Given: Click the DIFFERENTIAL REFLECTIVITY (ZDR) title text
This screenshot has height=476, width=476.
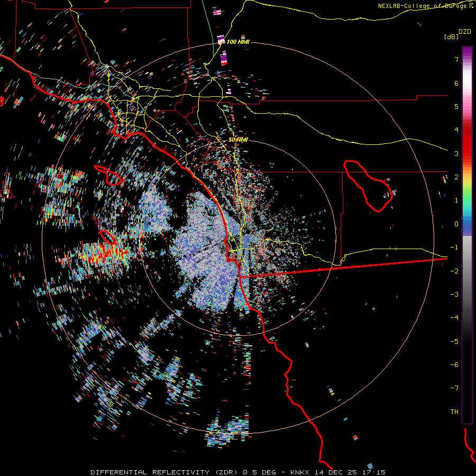Looking at the screenshot, I should [x=164, y=472].
